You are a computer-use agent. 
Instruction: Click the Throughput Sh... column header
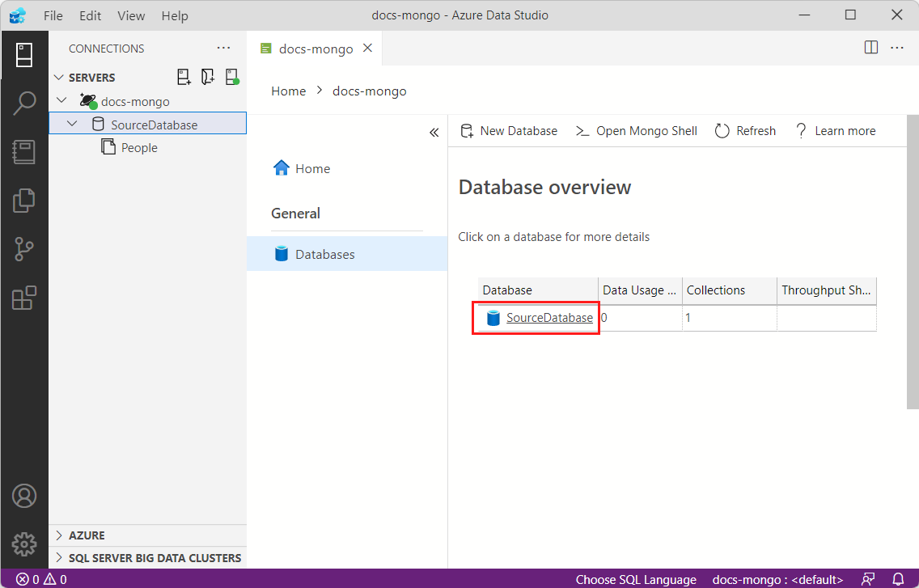[x=827, y=290]
